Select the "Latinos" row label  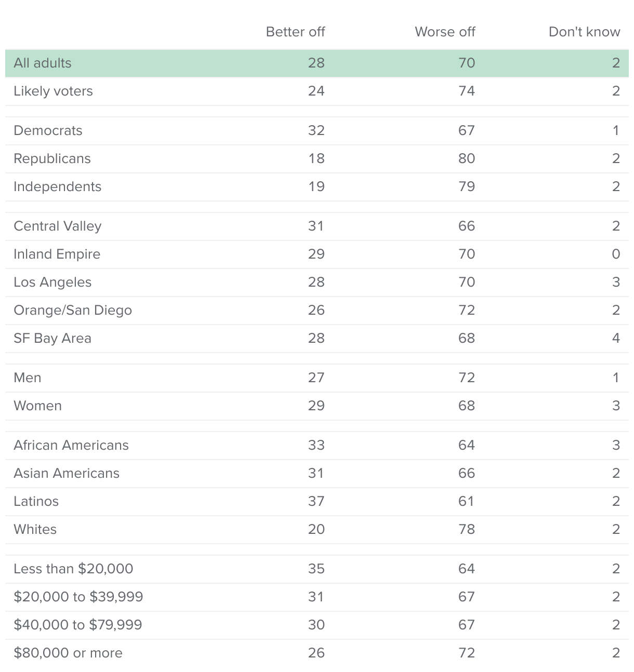pos(36,501)
